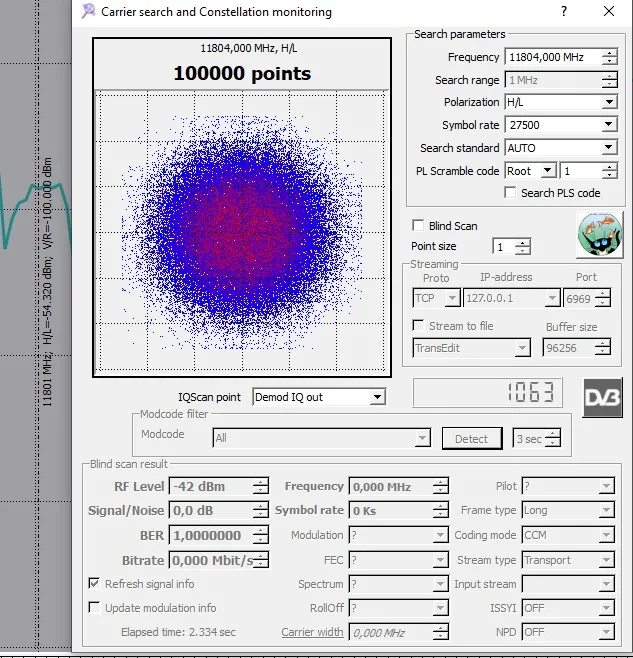Image resolution: width=633 pixels, height=658 pixels.
Task: Click the Detect button
Action: [471, 438]
